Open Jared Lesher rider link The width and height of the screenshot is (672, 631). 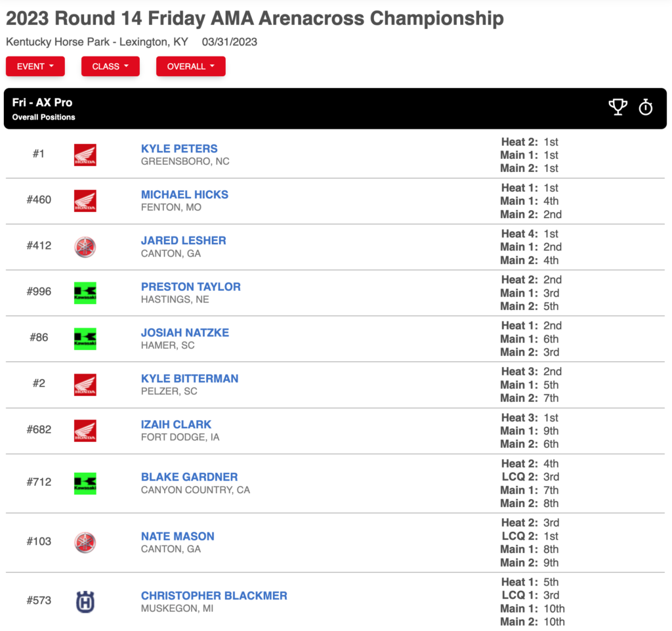point(184,240)
